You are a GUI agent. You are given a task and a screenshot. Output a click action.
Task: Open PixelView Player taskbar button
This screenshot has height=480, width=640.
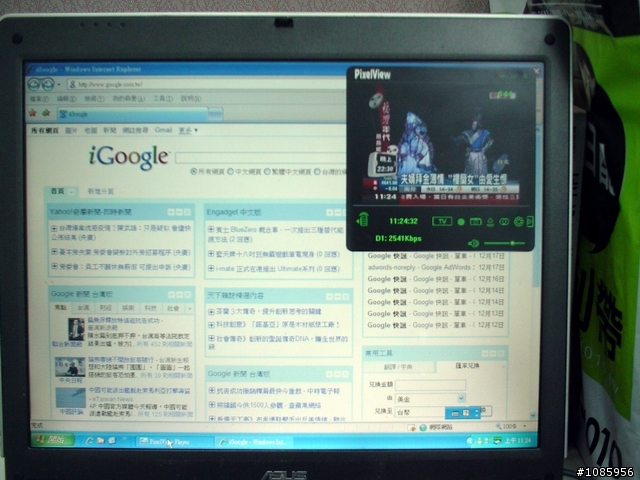(174, 441)
